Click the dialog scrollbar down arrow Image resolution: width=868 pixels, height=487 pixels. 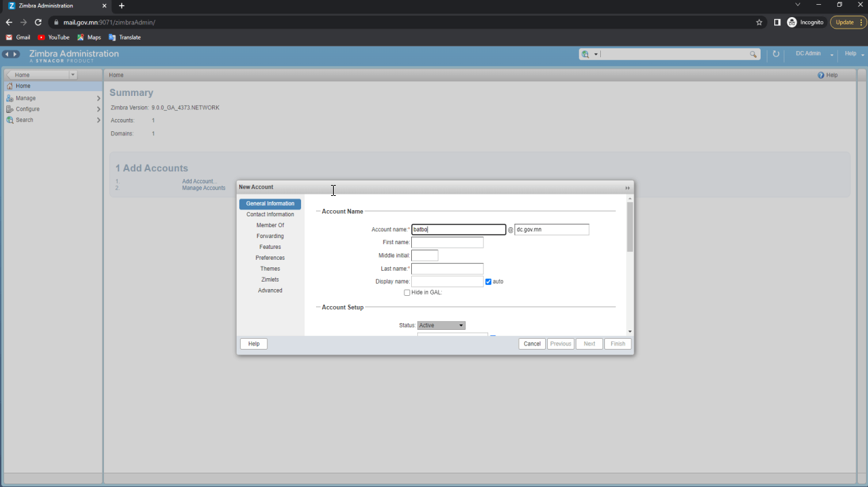(x=630, y=331)
